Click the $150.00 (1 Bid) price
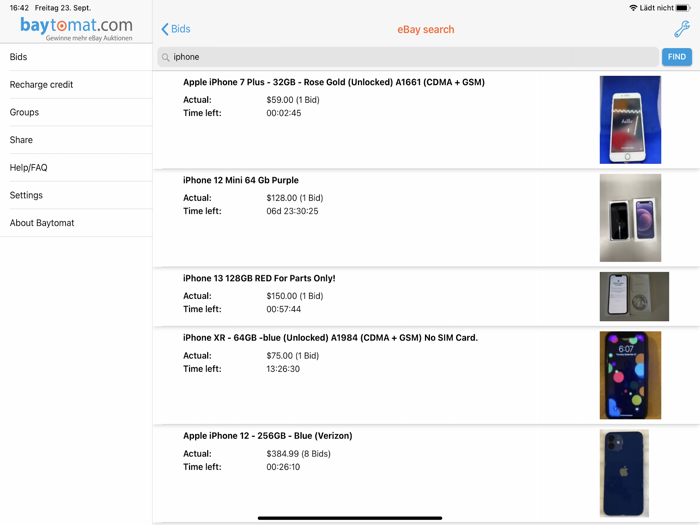 [x=295, y=296]
